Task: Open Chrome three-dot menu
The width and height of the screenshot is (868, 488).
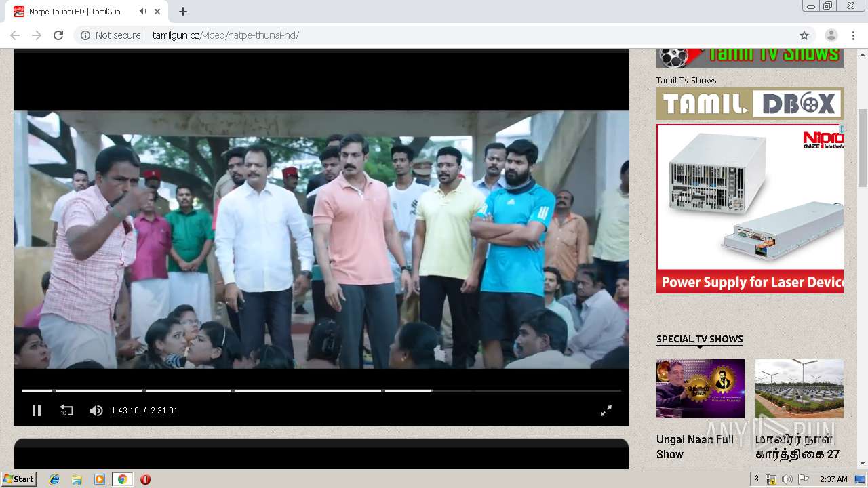Action: pyautogui.click(x=853, y=35)
